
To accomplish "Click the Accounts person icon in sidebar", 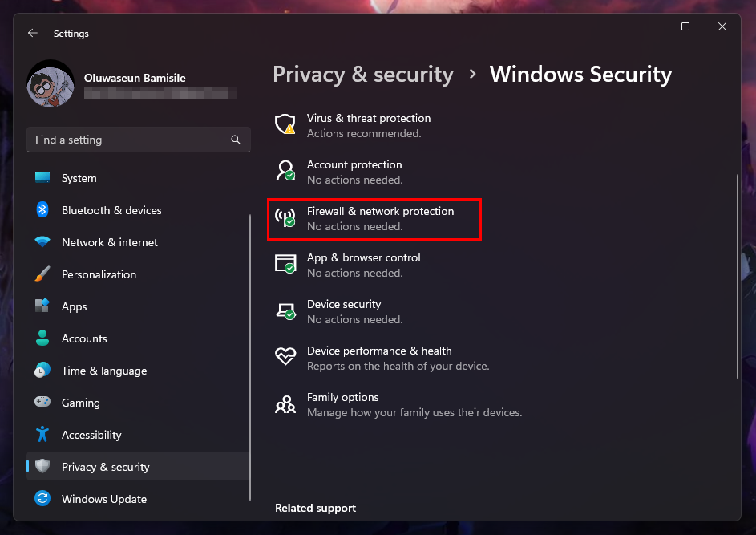I will [42, 338].
